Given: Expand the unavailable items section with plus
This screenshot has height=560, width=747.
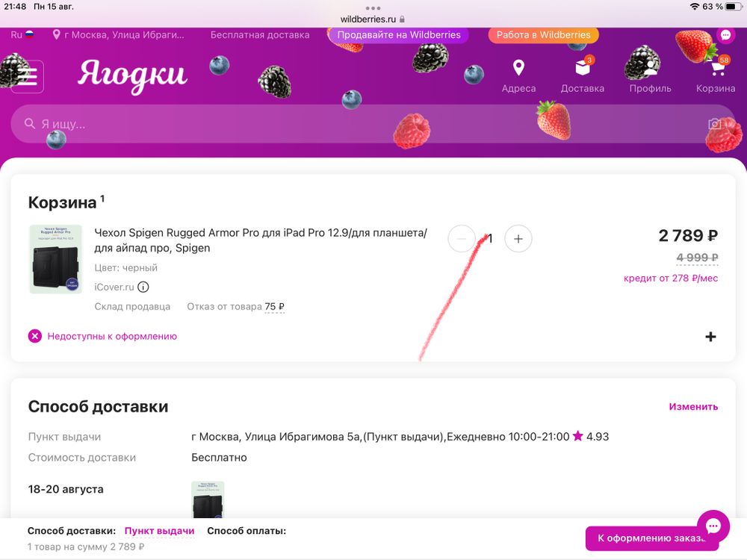Looking at the screenshot, I should tap(710, 337).
